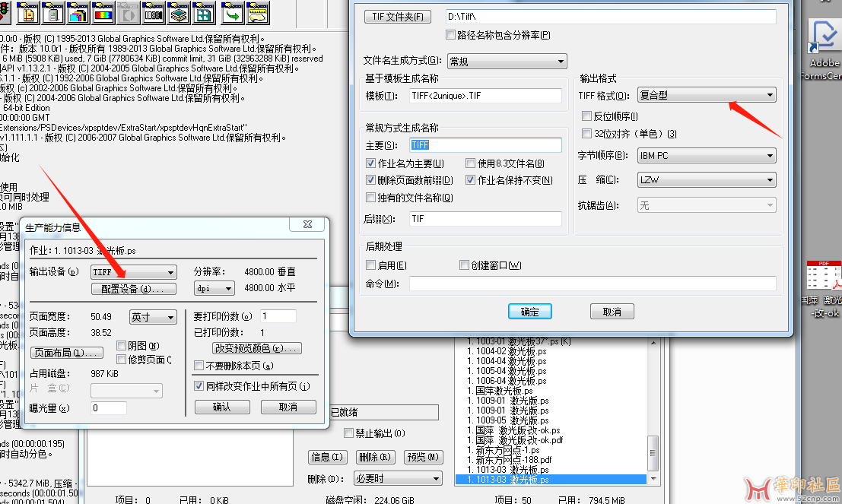Click the stacked layers toolbar icon
The image size is (842, 504).
[x=178, y=13]
